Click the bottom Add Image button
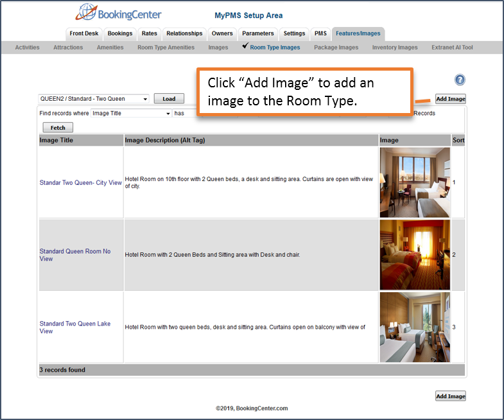The width and height of the screenshot is (504, 420). pyautogui.click(x=450, y=396)
